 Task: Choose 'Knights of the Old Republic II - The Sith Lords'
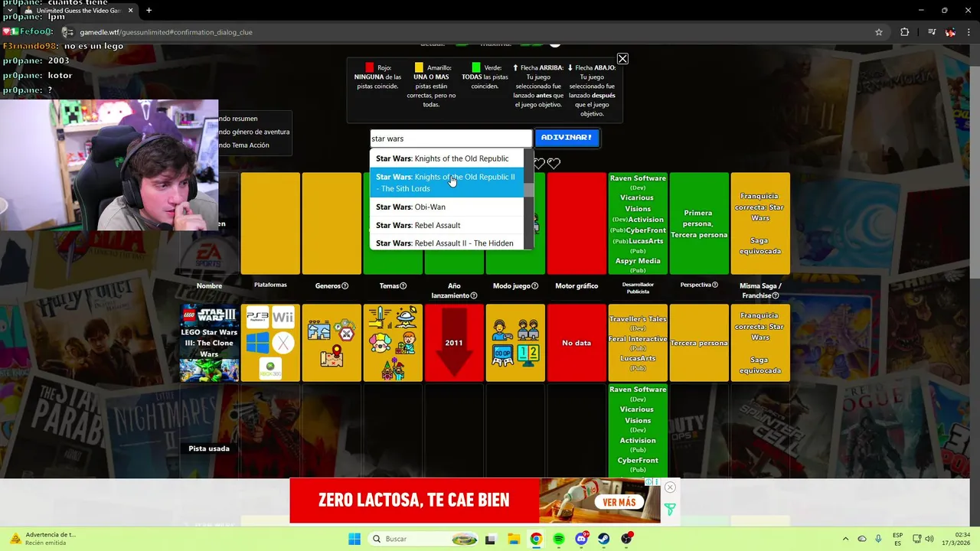pos(446,182)
